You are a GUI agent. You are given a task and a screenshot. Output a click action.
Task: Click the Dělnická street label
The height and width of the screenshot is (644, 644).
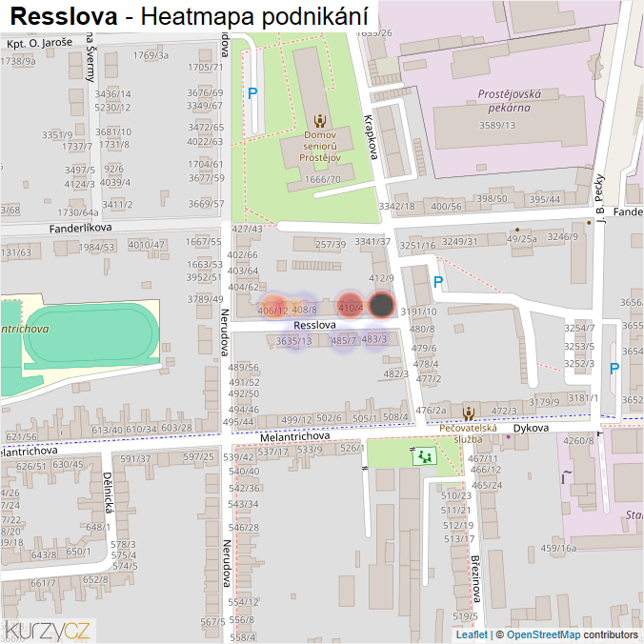(108, 493)
